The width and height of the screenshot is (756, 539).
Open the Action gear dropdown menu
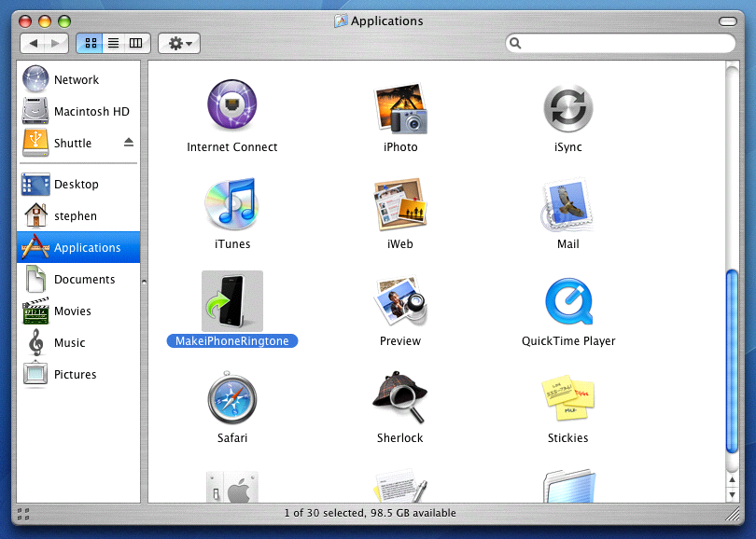(179, 43)
